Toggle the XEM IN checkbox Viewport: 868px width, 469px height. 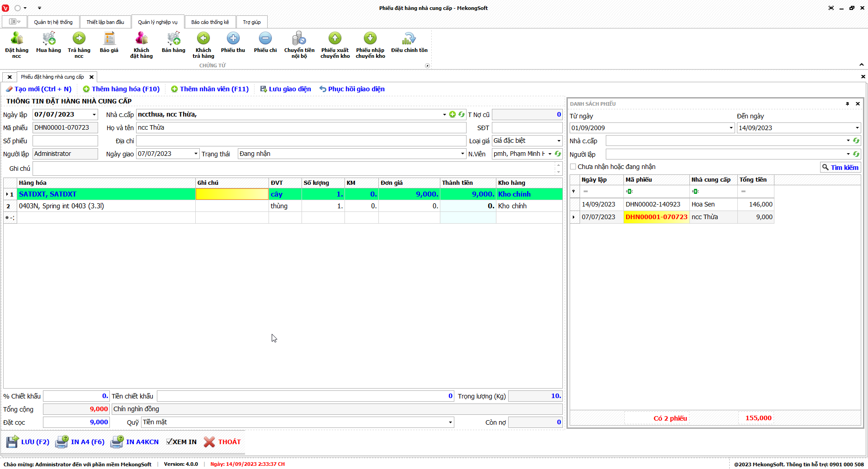pos(170,442)
